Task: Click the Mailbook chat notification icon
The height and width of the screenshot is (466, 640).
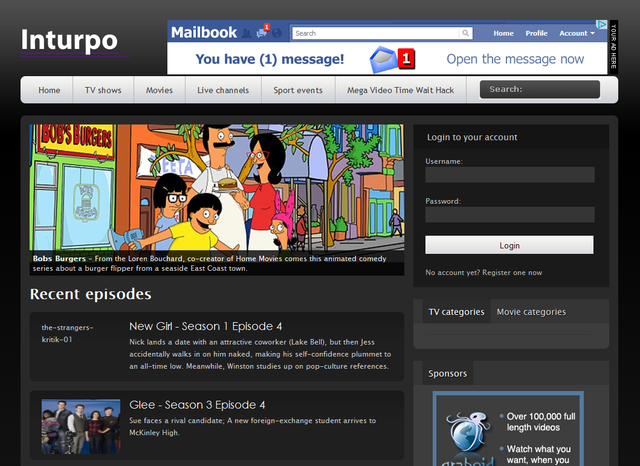Action: click(262, 32)
